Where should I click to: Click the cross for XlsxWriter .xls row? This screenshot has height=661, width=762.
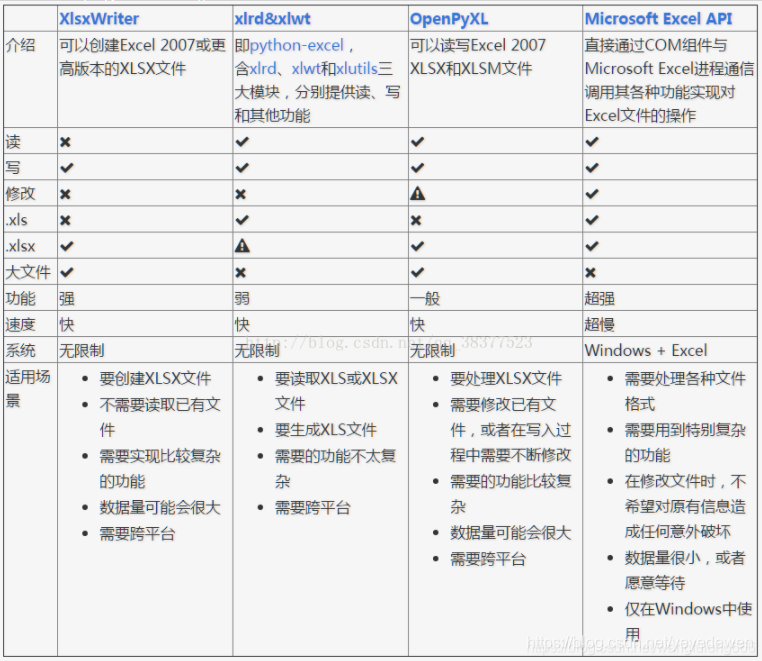65,221
